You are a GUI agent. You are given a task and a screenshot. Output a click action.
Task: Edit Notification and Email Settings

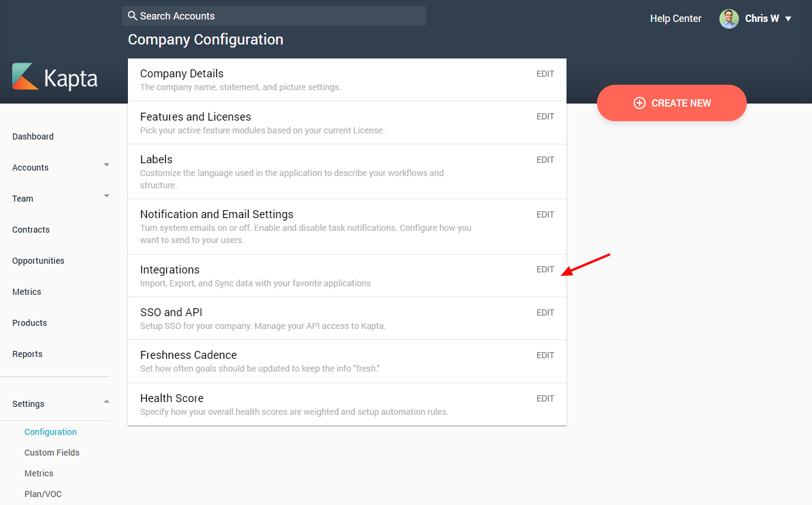click(545, 214)
